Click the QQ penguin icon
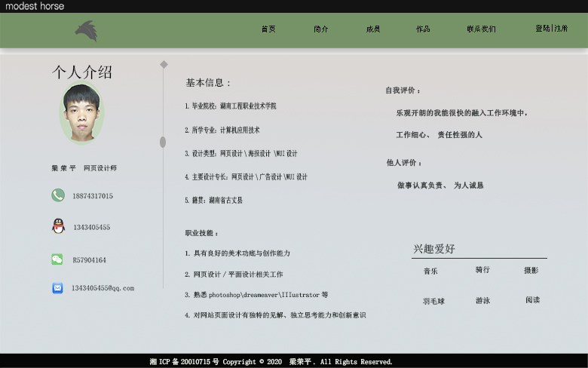This screenshot has height=368, width=588. click(58, 225)
